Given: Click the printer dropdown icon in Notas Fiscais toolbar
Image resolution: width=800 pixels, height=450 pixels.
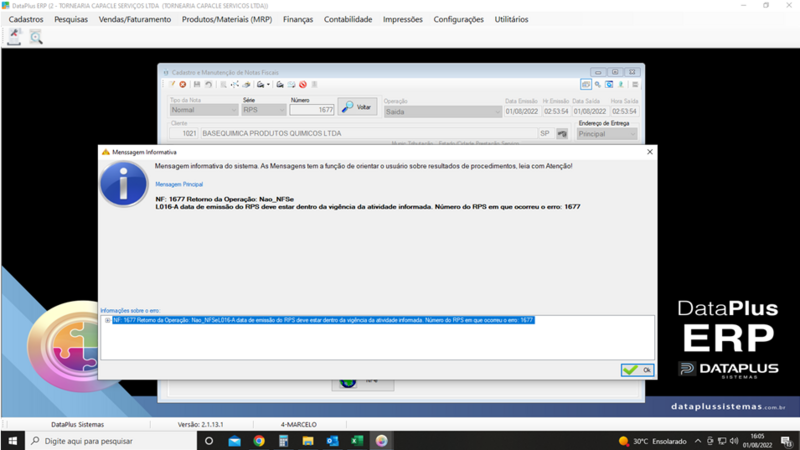Looking at the screenshot, I should click(x=263, y=85).
